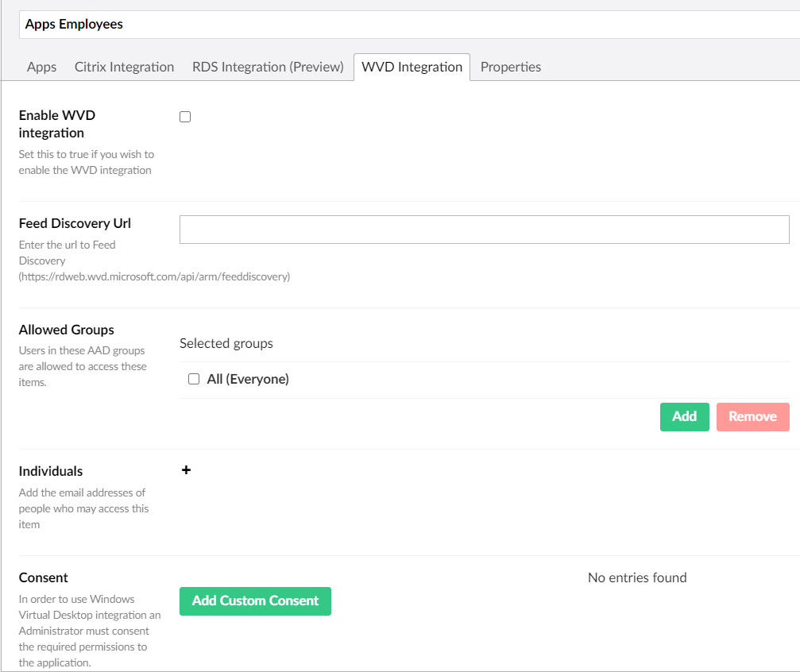Focus the Feed Discovery Url field
The image size is (800, 672).
coord(484,229)
